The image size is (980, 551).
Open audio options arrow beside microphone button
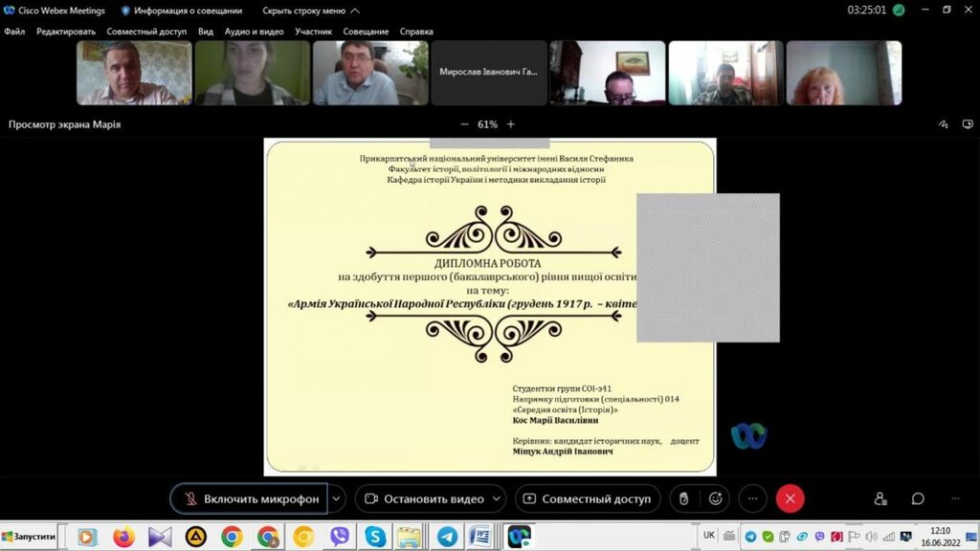pyautogui.click(x=336, y=498)
